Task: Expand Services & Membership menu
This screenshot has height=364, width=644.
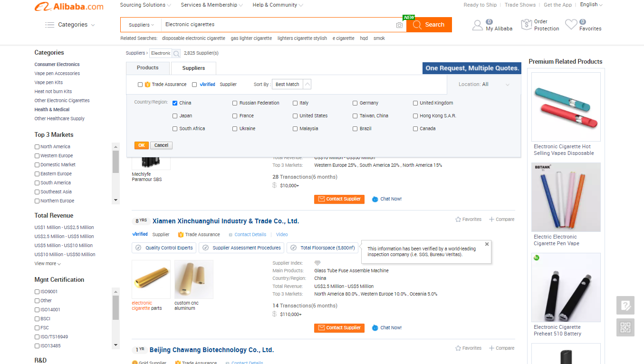Action: 211,5
